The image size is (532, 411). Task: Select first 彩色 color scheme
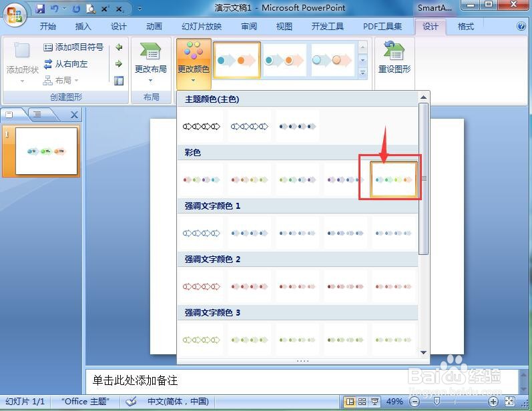(x=201, y=179)
